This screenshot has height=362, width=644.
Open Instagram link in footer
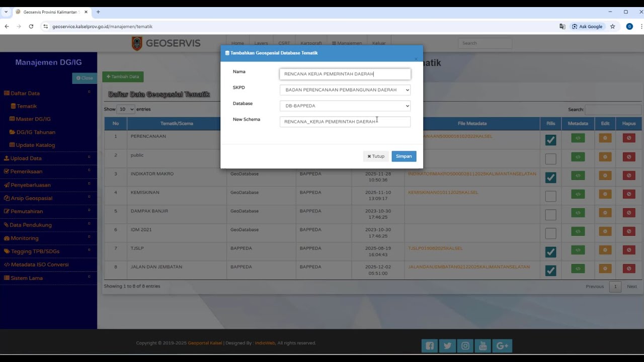(x=466, y=345)
